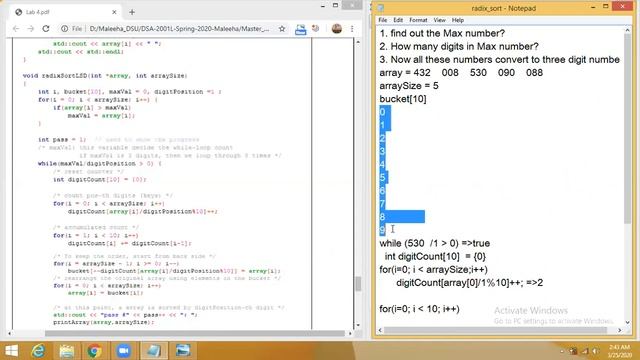The width and height of the screenshot is (640, 360).
Task: Open the Notepad File menu
Action: (x=382, y=20)
